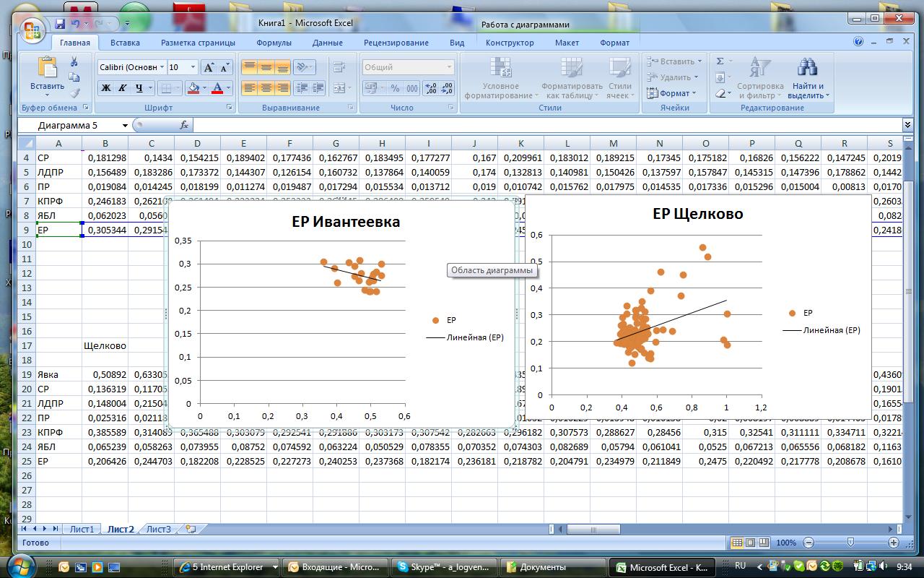The image size is (924, 578).
Task: Toggle center horizontal alignment
Action: pos(266,88)
